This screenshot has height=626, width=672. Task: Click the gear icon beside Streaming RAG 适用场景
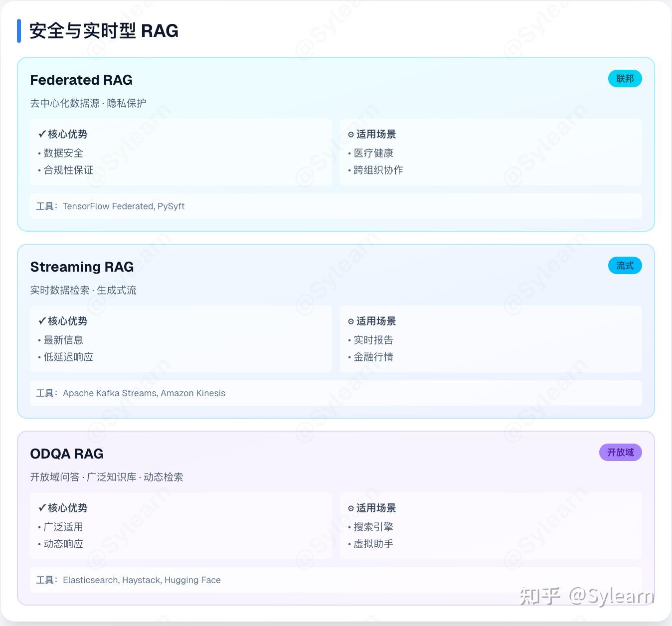tap(350, 321)
